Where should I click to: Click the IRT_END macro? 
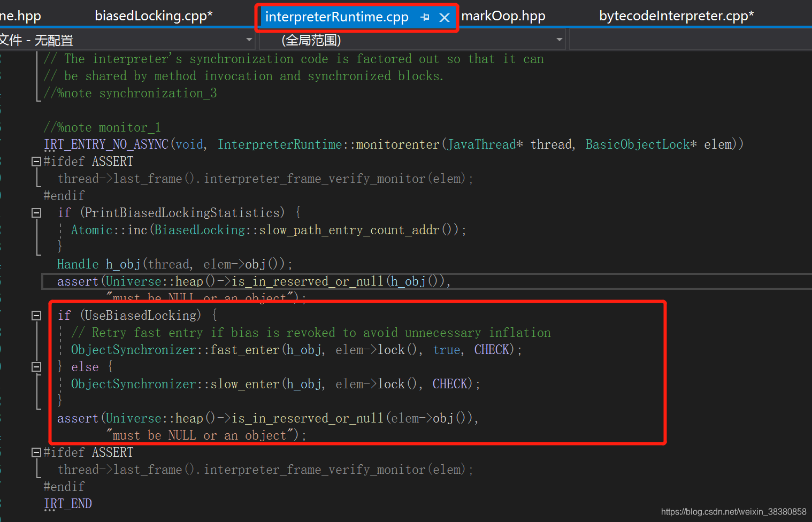(68, 504)
